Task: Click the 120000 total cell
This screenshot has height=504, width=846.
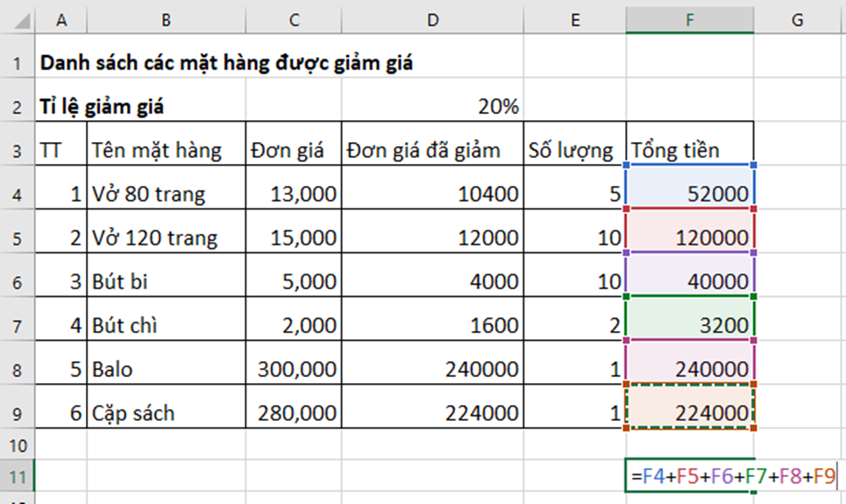Action: click(x=690, y=231)
